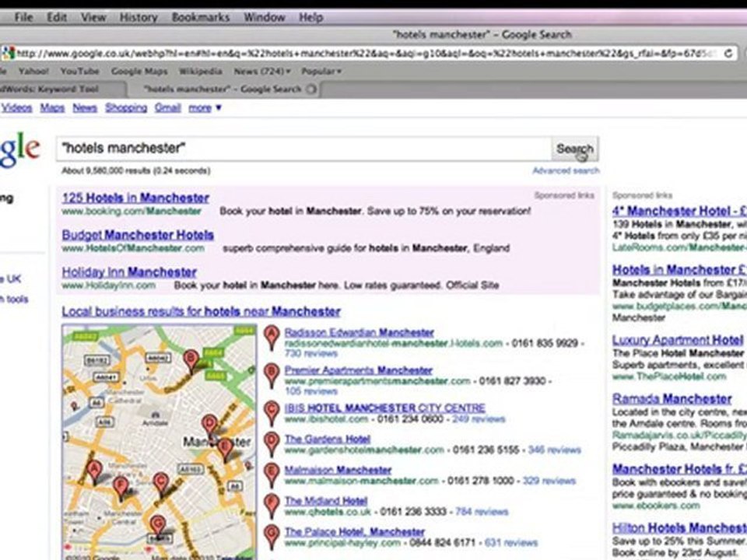Open 'Local business results for hotels near Manchester'
The height and width of the screenshot is (560, 747).
coord(202,312)
